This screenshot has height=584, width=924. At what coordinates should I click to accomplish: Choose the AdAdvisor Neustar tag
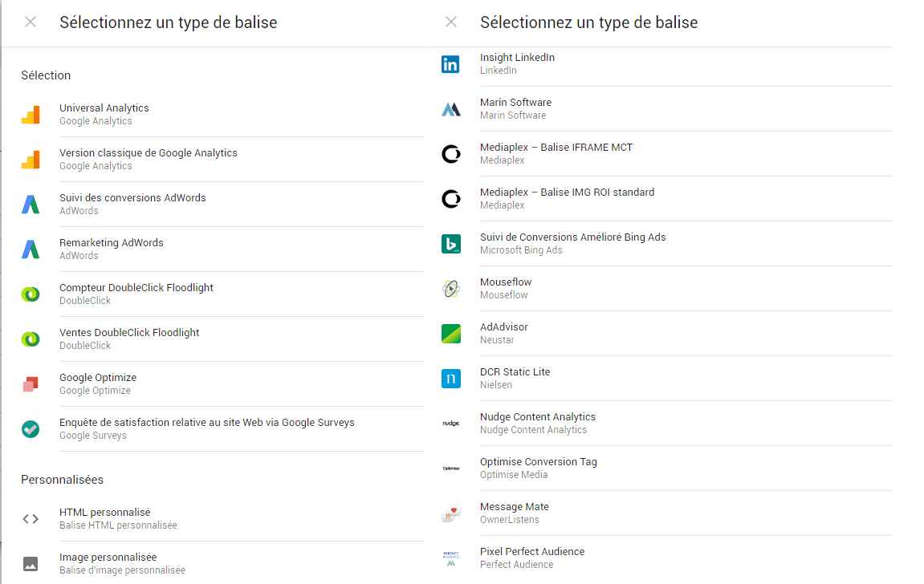(666, 333)
